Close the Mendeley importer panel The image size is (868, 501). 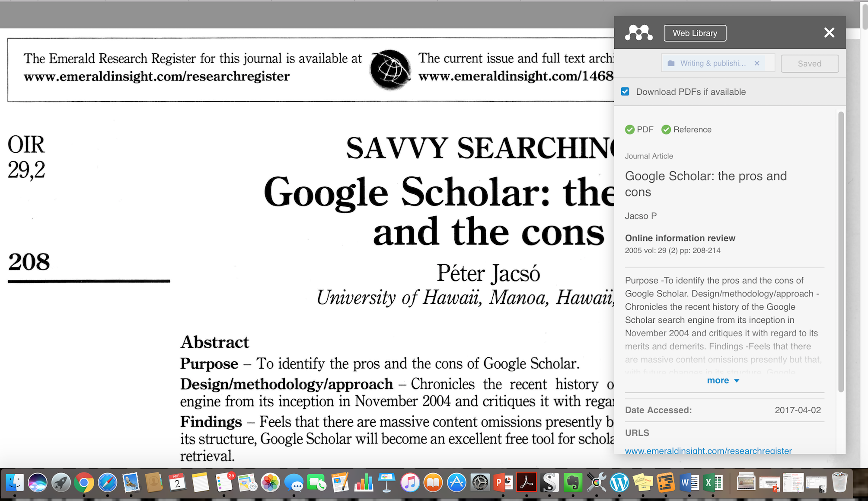(x=829, y=33)
